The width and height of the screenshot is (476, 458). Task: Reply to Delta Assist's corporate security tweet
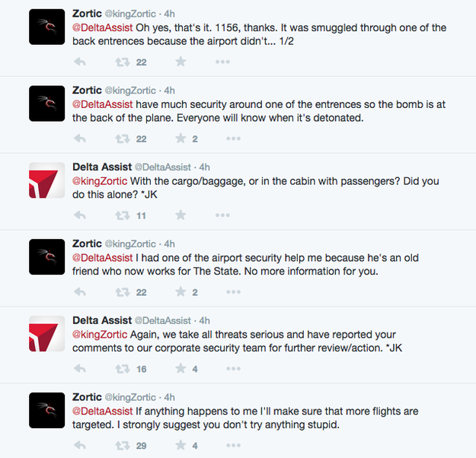[x=80, y=369]
